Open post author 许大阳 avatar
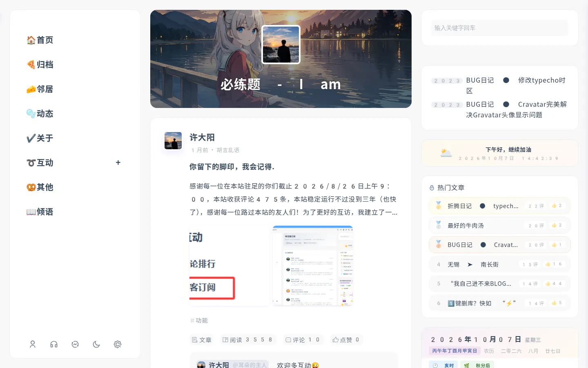588x368 pixels. pos(173,141)
